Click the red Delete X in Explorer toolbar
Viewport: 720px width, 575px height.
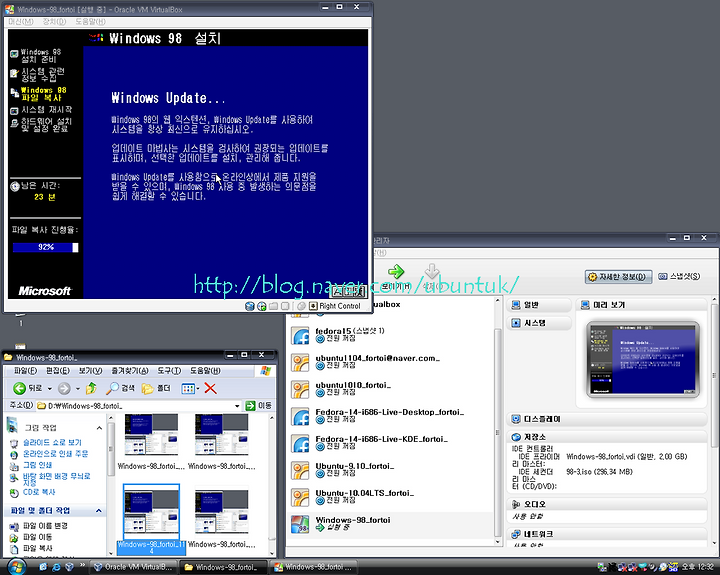click(x=210, y=389)
